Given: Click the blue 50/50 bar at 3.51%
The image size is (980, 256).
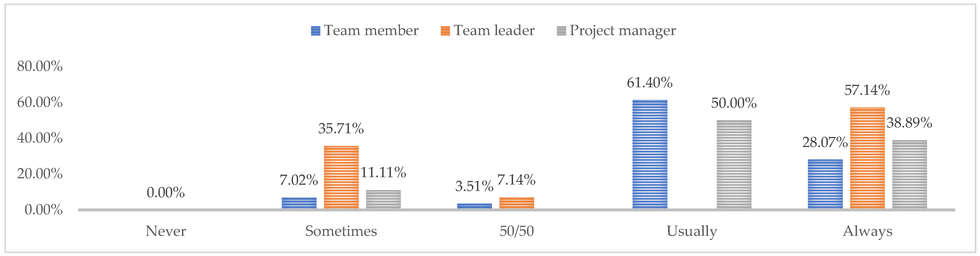Looking at the screenshot, I should click(474, 206).
